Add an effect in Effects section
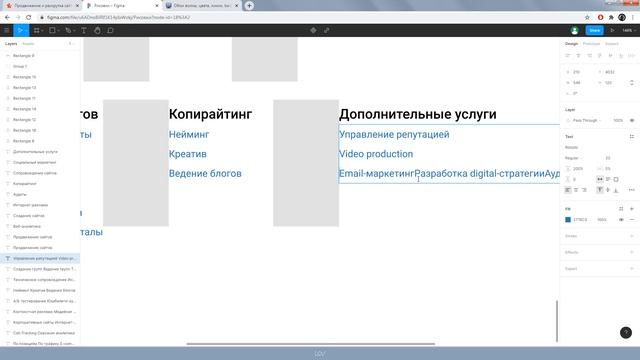Screen dimensions: 640x360 tap(631, 252)
